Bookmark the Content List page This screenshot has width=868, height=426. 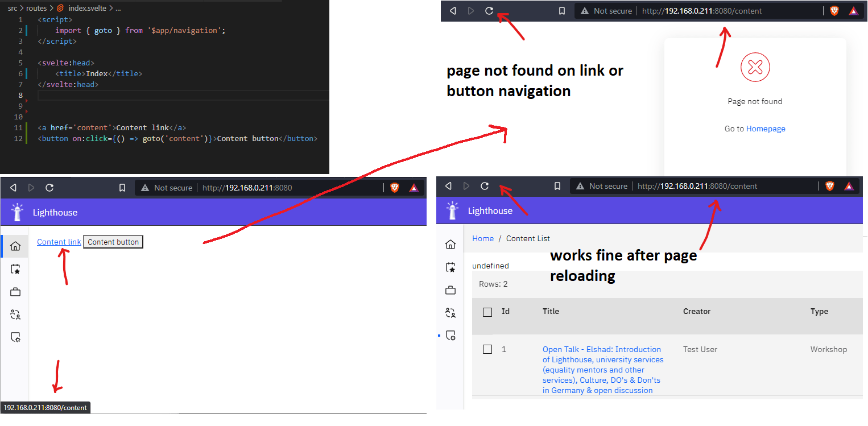pyautogui.click(x=557, y=186)
